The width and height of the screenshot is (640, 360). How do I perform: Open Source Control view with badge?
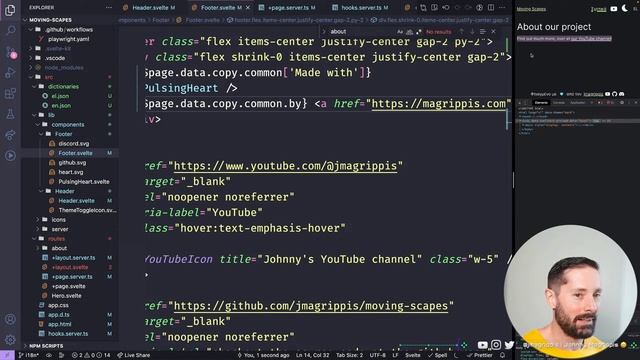pos(10,52)
